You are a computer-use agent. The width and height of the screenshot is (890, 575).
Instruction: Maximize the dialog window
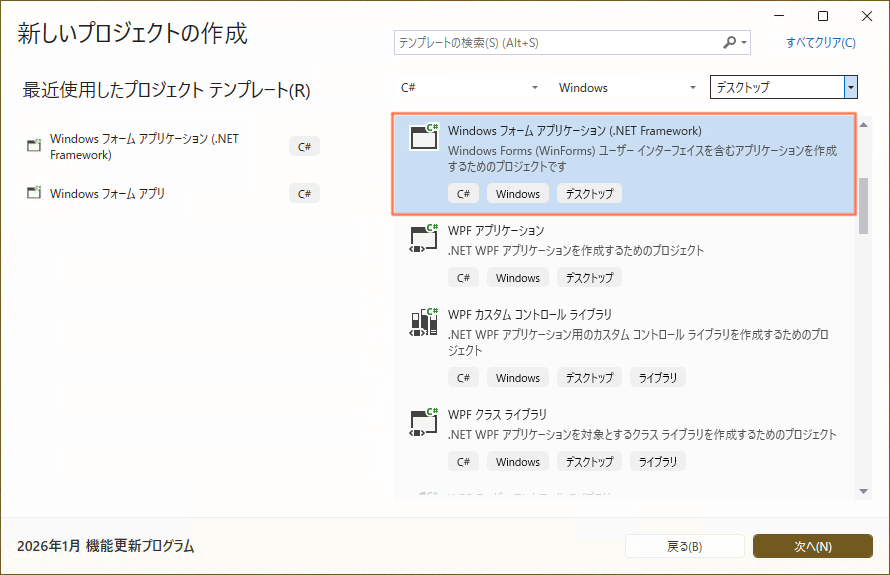click(822, 16)
